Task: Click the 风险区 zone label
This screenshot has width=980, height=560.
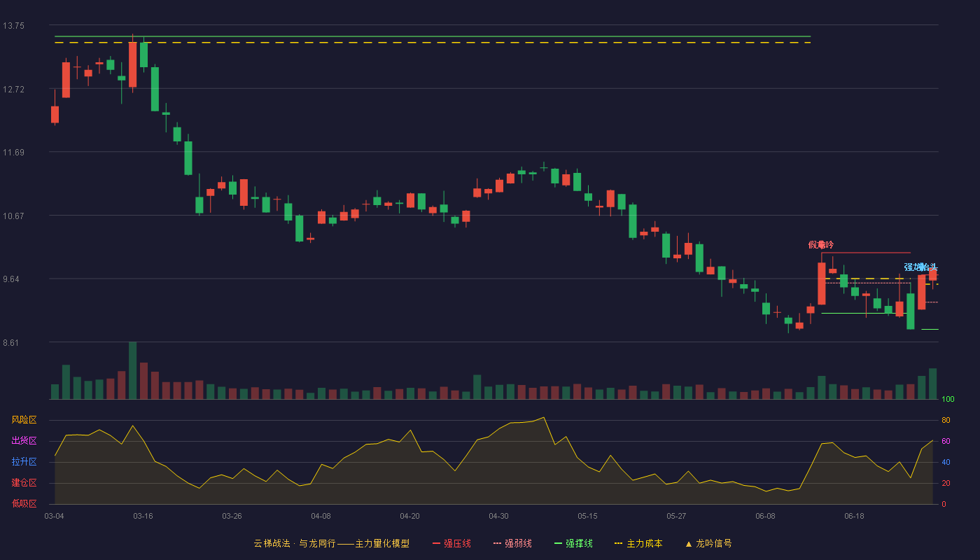Action: point(24,420)
